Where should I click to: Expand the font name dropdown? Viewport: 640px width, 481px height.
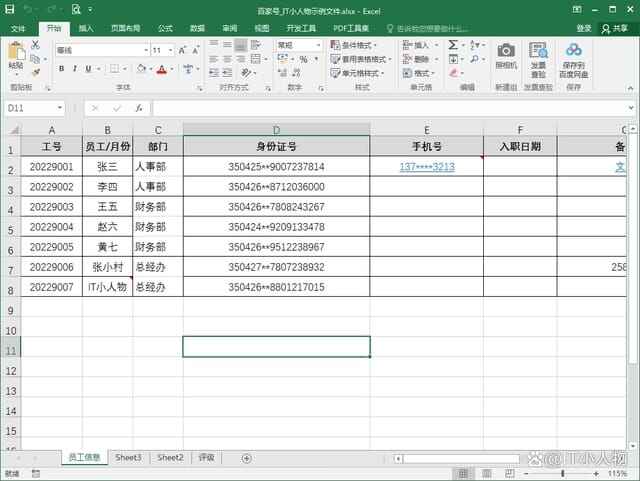point(146,50)
